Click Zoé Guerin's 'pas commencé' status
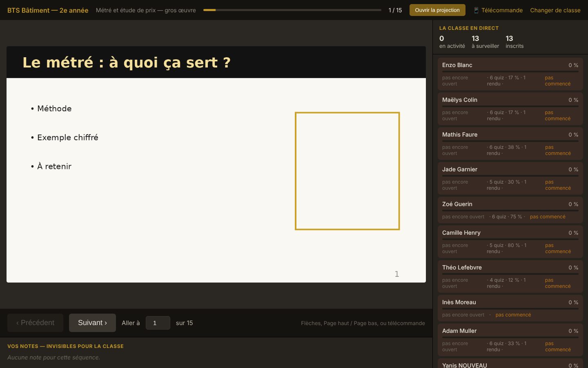The height and width of the screenshot is (368, 588). coord(548,217)
